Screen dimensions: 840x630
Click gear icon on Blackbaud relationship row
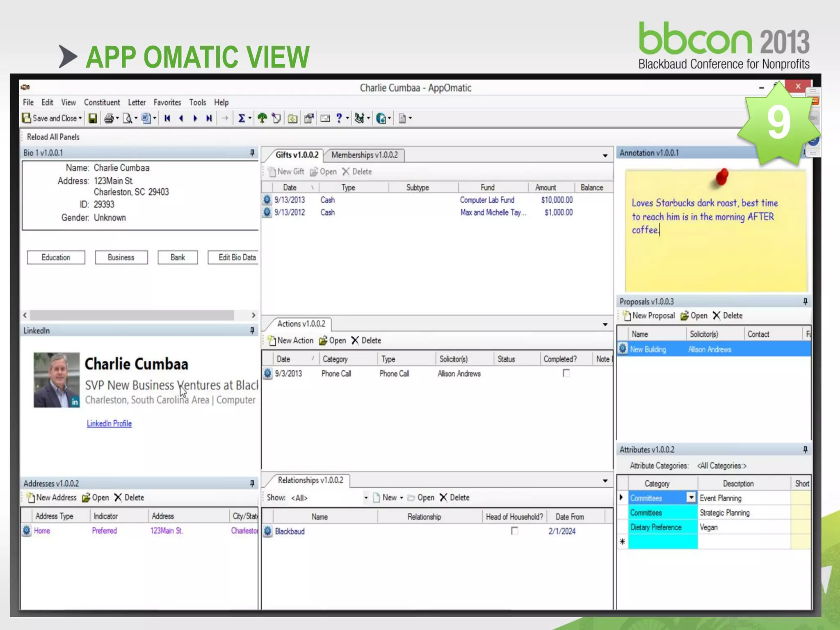(x=267, y=531)
